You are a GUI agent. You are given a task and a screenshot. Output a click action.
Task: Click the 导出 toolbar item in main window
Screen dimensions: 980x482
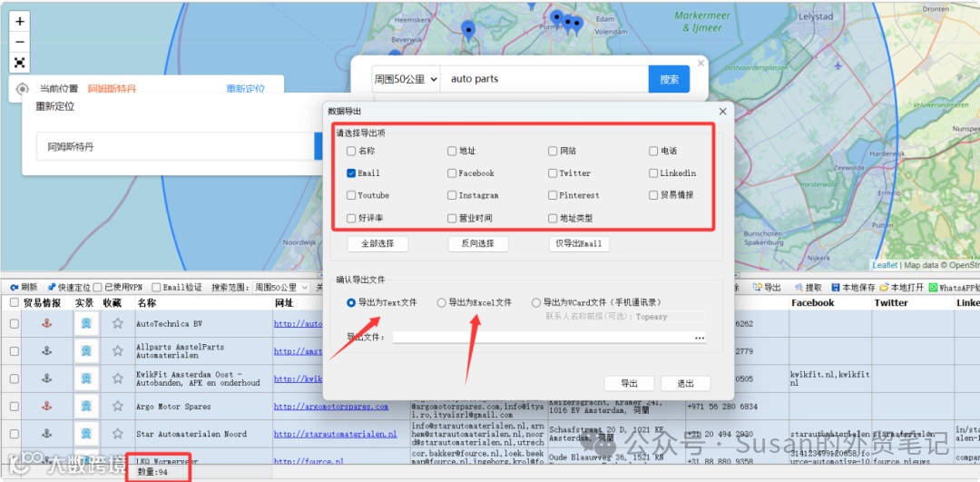767,288
